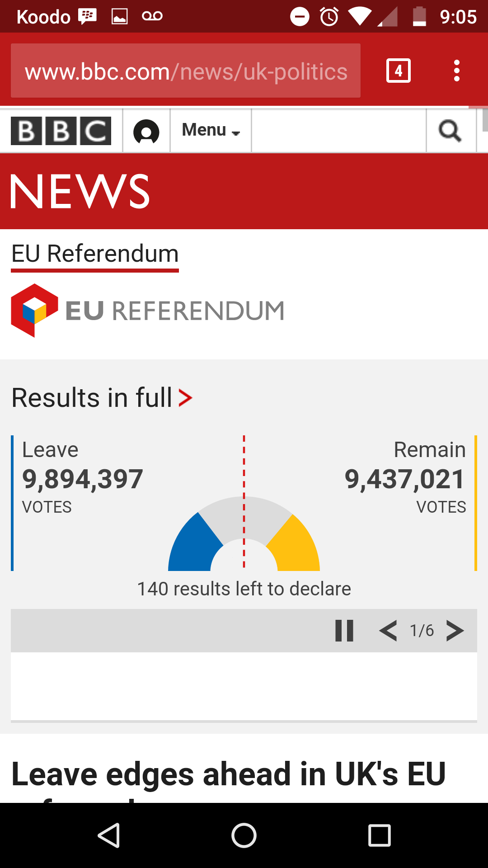This screenshot has height=868, width=488.
Task: Open the browser tab switcher showing 4
Action: pos(398,71)
